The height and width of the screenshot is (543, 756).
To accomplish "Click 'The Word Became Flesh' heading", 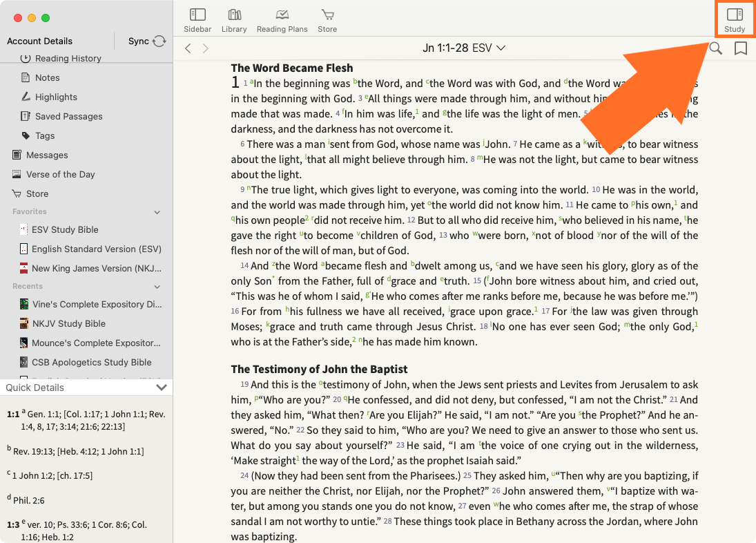I will pyautogui.click(x=291, y=68).
